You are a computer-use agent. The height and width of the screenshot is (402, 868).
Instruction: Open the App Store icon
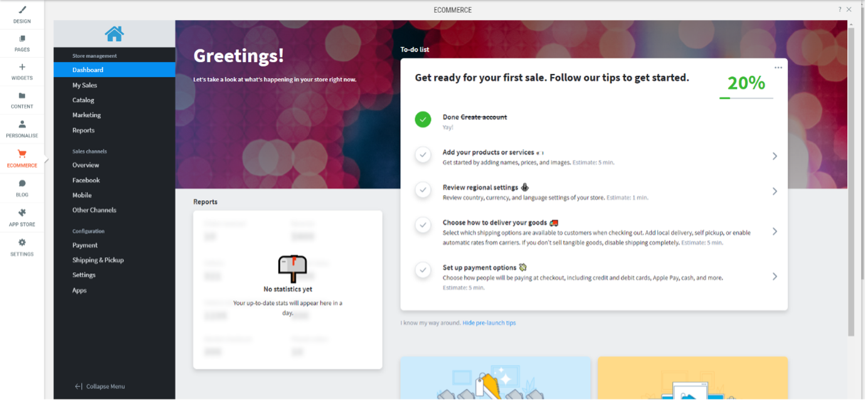point(22,216)
